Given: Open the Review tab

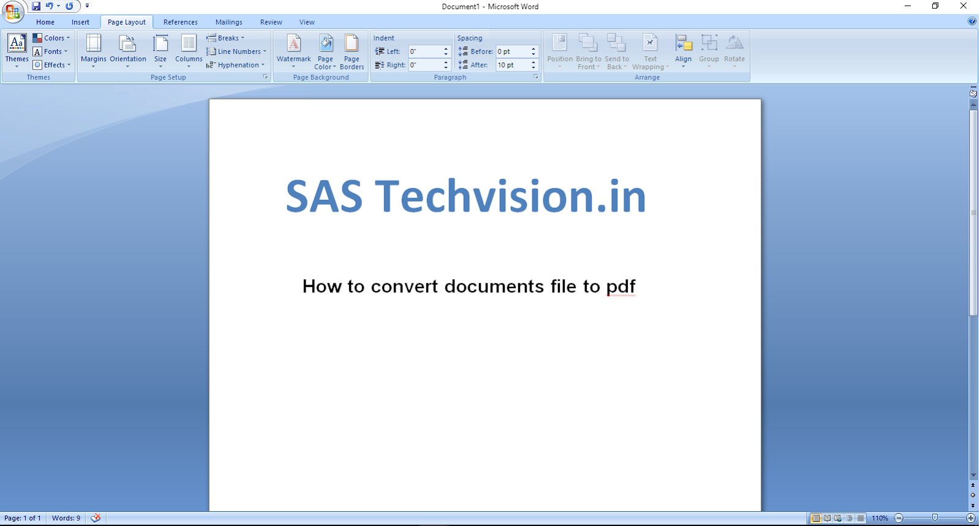Looking at the screenshot, I should click(x=271, y=22).
